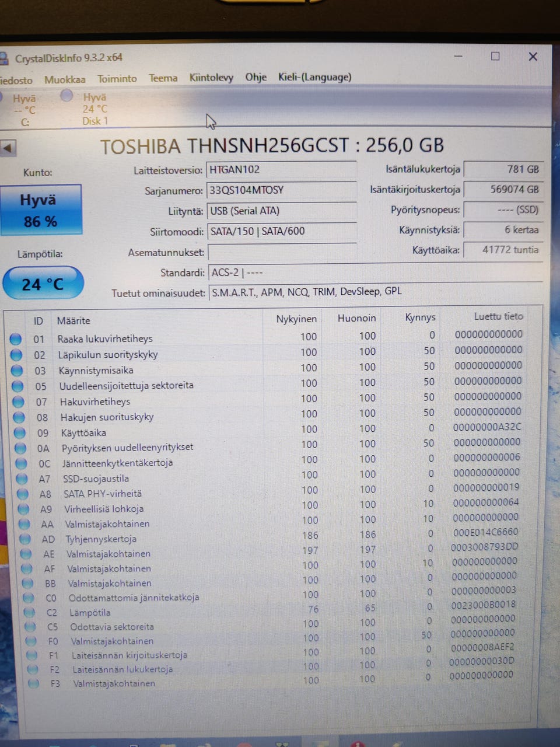Click raw value 0003008793DD

pos(484,547)
